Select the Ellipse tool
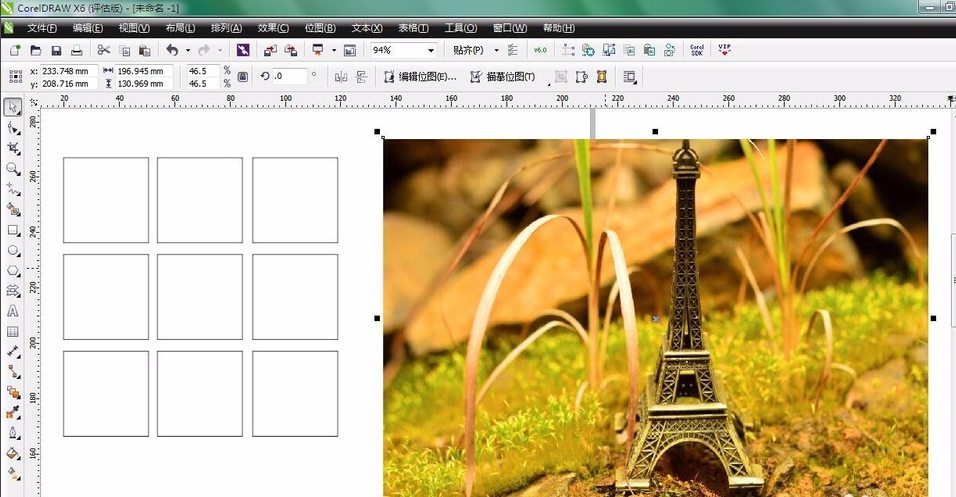Image resolution: width=956 pixels, height=497 pixels. coord(13,250)
